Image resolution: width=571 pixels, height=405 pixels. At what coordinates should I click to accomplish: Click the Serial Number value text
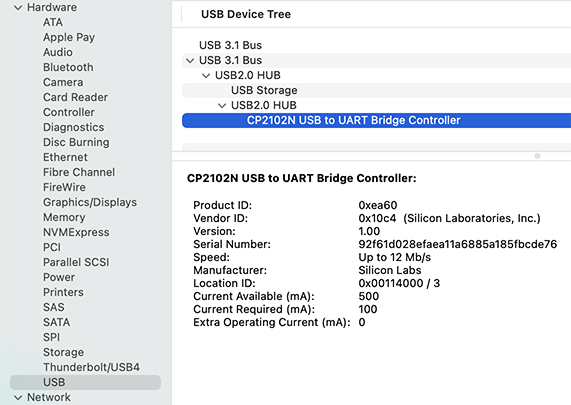[458, 244]
